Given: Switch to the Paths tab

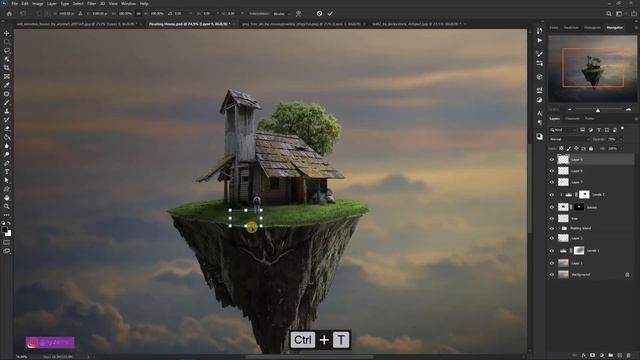Looking at the screenshot, I should pos(589,119).
